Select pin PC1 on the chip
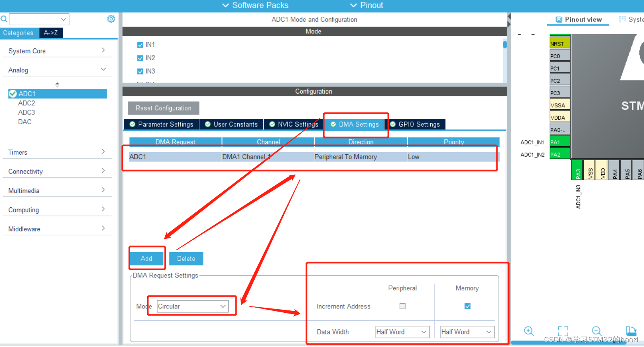The height and width of the screenshot is (347, 644). [560, 68]
